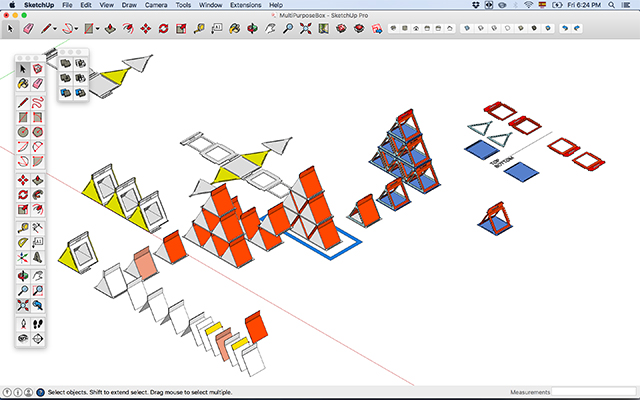
Task: Switch to the Top standard view
Action: click(405, 28)
